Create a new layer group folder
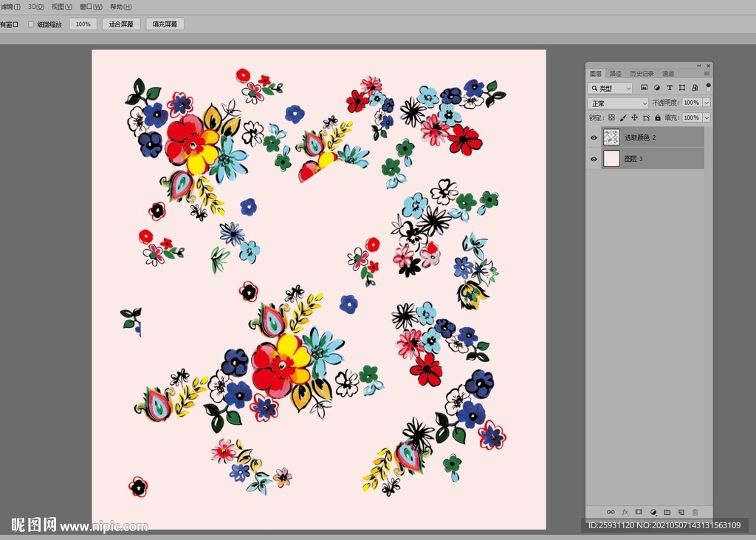Viewport: 756px width, 540px height. coord(667,512)
